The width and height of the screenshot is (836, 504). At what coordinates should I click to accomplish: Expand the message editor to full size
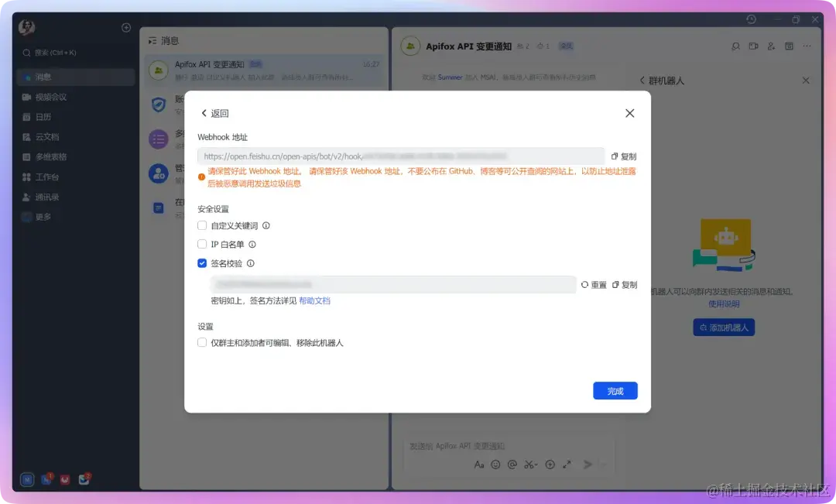pos(567,465)
